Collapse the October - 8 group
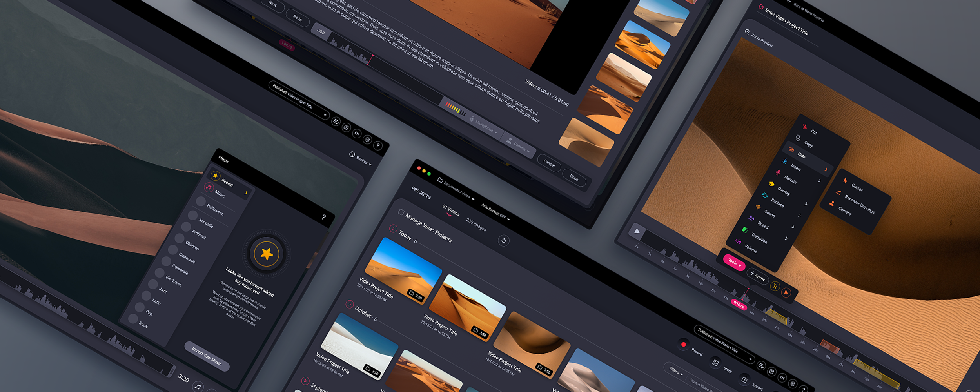The image size is (980, 392). 349,304
